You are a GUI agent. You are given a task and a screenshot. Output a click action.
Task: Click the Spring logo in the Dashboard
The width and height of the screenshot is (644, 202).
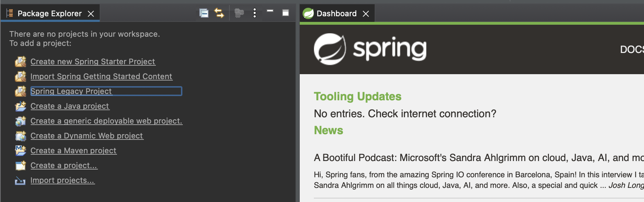tap(370, 49)
